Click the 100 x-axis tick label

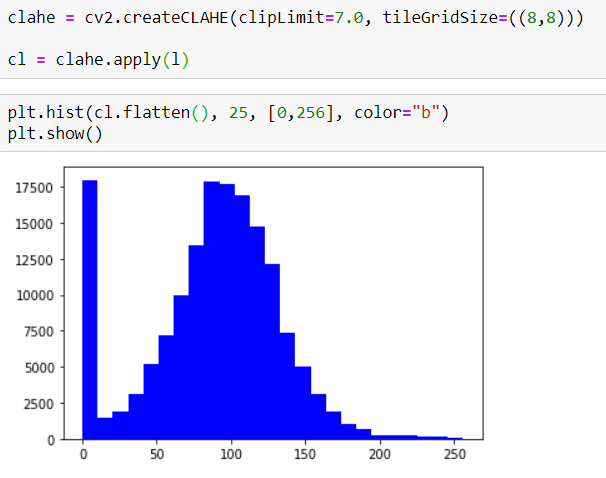click(x=231, y=455)
